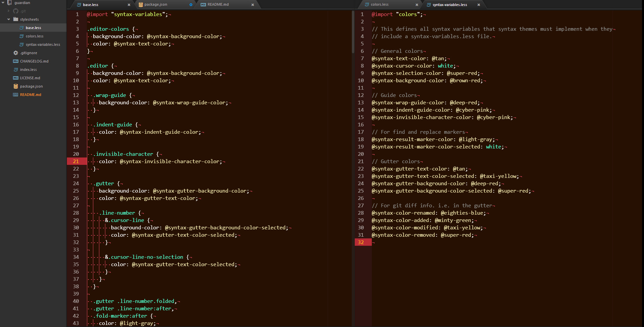Image resolution: width=644 pixels, height=327 pixels.
Task: Click LICENSE.md markdown icon
Action: (x=15, y=78)
